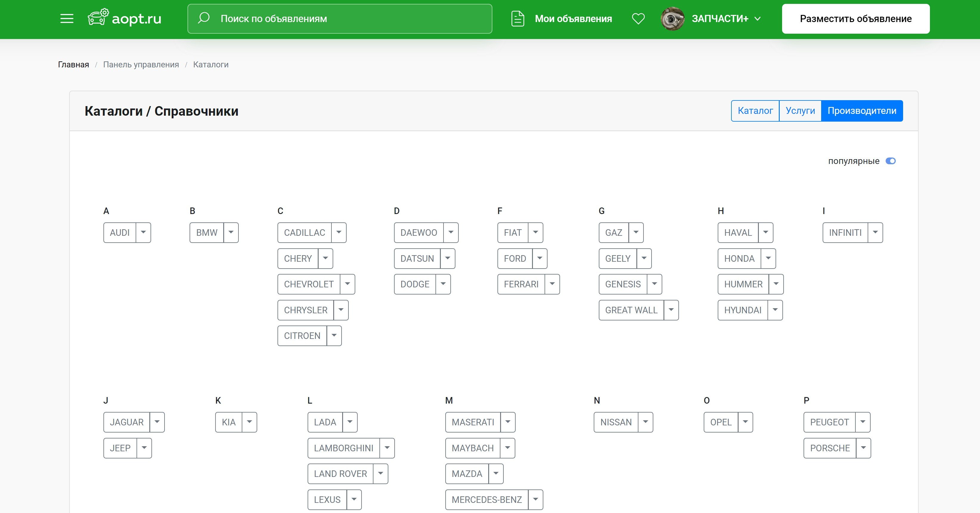980x513 pixels.
Task: Open the hamburger menu icon
Action: [x=67, y=19]
